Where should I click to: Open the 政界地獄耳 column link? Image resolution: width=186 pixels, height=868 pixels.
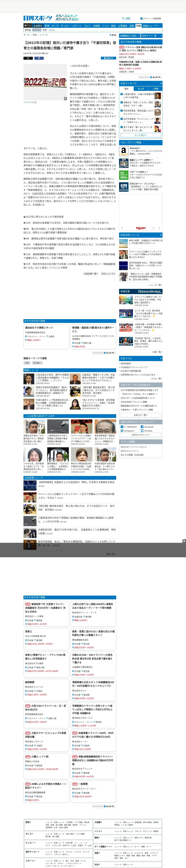126,364
